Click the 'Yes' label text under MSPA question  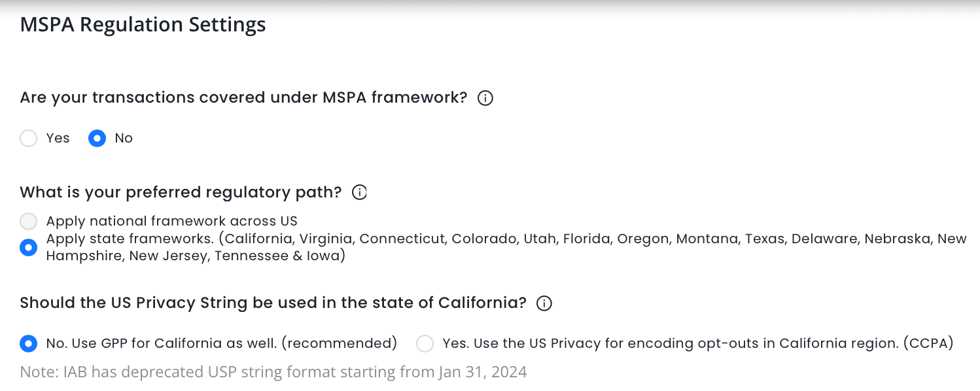coord(58,138)
